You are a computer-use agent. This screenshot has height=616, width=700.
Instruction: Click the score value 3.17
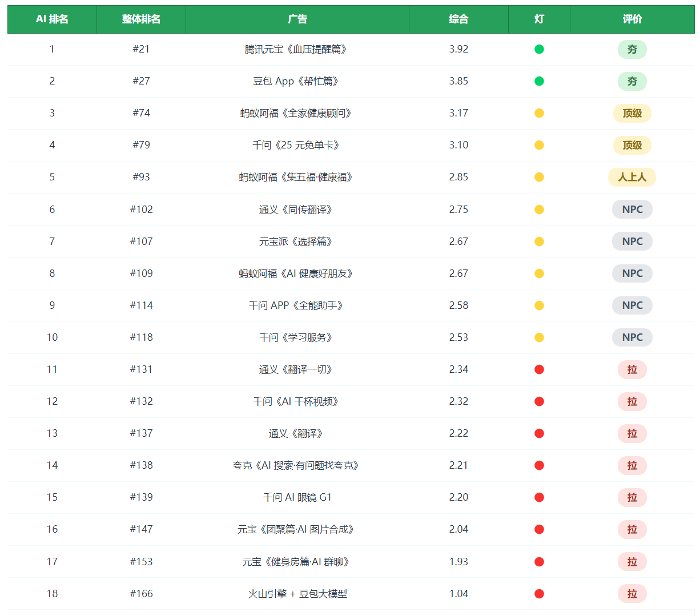[x=458, y=113]
